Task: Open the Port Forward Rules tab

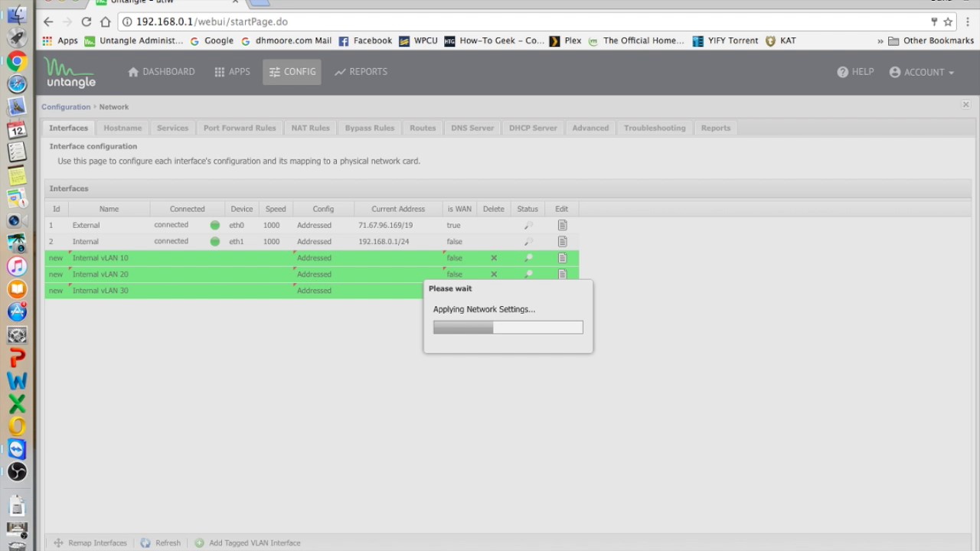Action: (240, 128)
